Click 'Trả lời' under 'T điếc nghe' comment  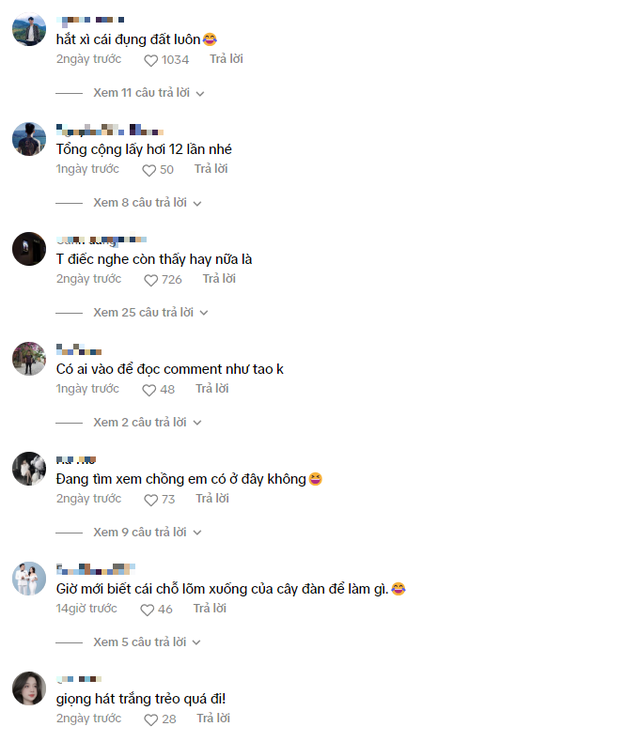pyautogui.click(x=219, y=278)
